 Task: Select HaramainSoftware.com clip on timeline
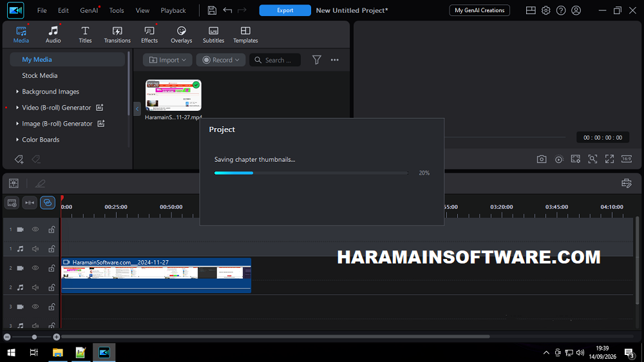point(156,275)
